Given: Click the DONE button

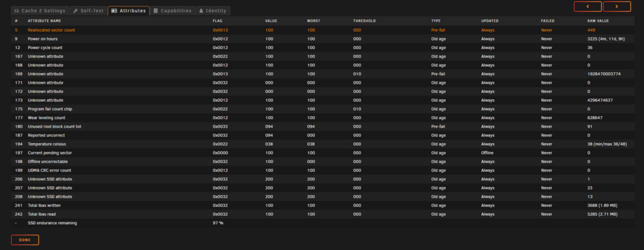Looking at the screenshot, I should pyautogui.click(x=25, y=240).
